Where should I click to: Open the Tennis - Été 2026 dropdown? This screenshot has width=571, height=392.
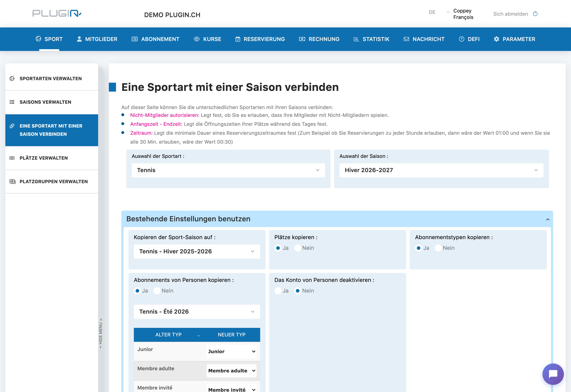click(197, 312)
